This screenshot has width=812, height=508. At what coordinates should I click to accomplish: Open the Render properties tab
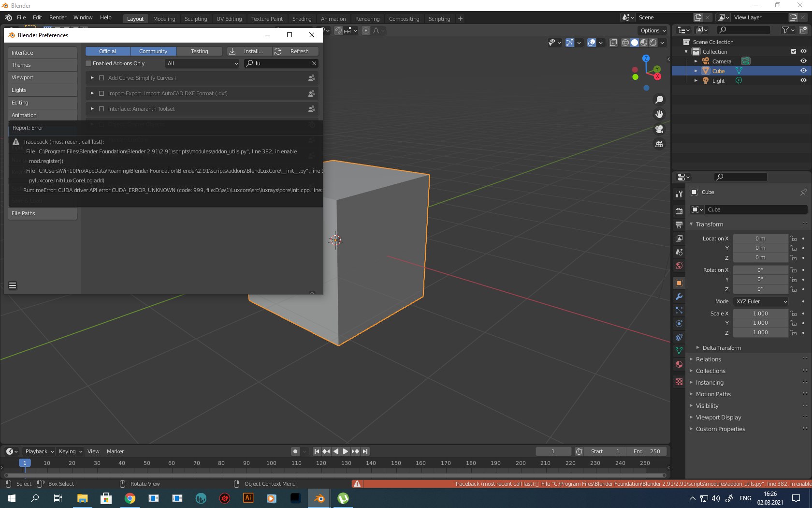[679, 211]
